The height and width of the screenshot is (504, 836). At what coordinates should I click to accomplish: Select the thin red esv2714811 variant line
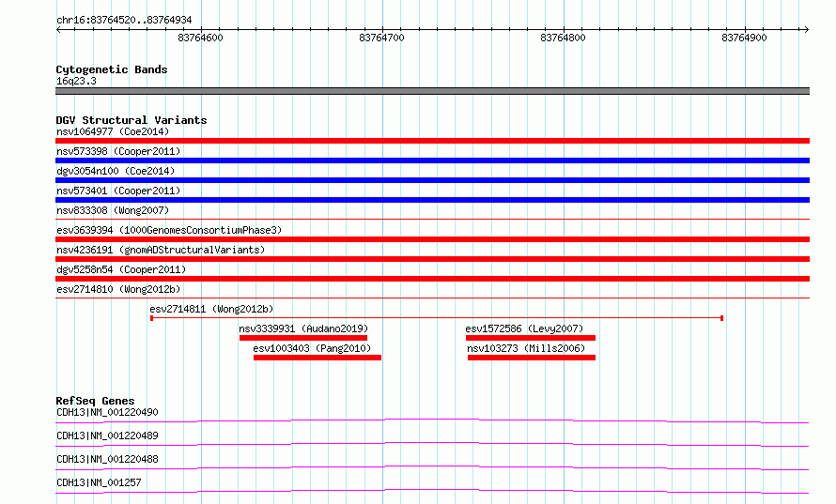pyautogui.click(x=437, y=318)
